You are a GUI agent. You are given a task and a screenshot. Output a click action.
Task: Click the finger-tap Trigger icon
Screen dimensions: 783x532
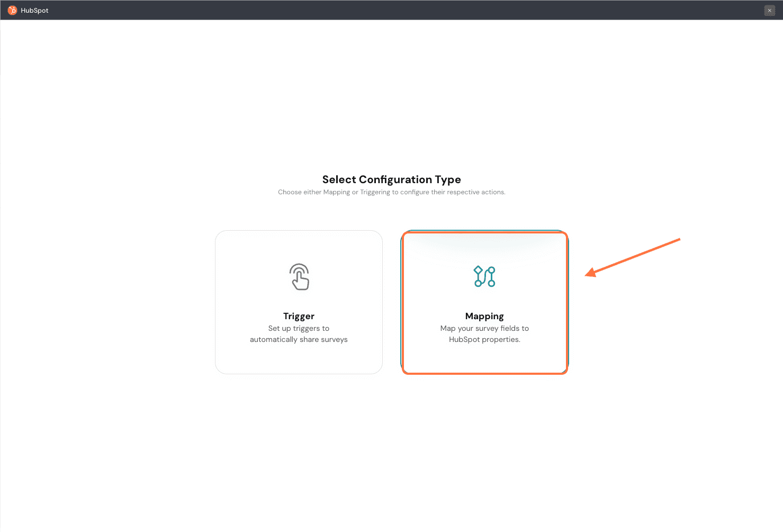click(299, 276)
